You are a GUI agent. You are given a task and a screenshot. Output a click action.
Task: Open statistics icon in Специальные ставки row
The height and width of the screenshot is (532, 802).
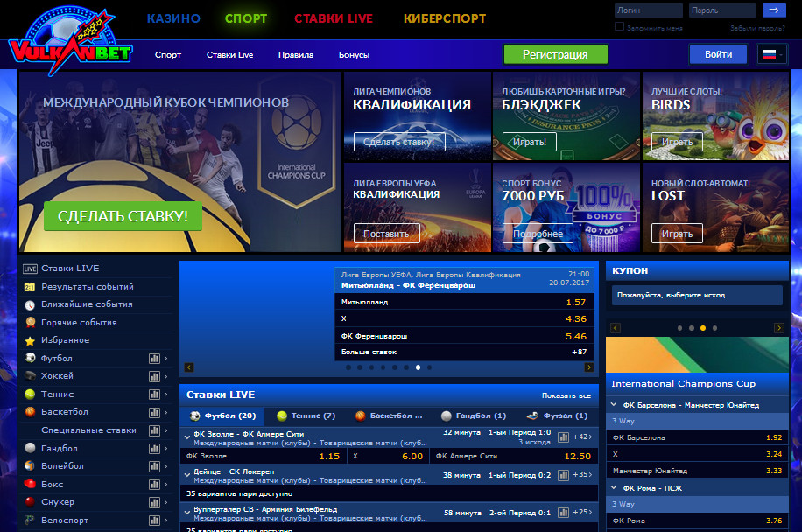click(154, 430)
